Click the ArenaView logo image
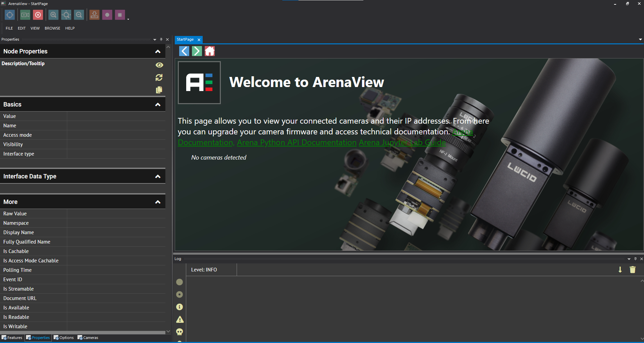The height and width of the screenshot is (343, 644). coord(199,83)
